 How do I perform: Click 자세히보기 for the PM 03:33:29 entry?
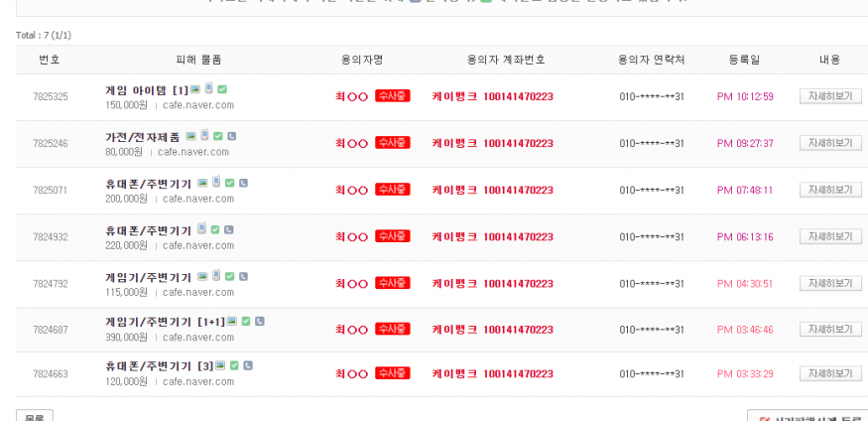(830, 373)
